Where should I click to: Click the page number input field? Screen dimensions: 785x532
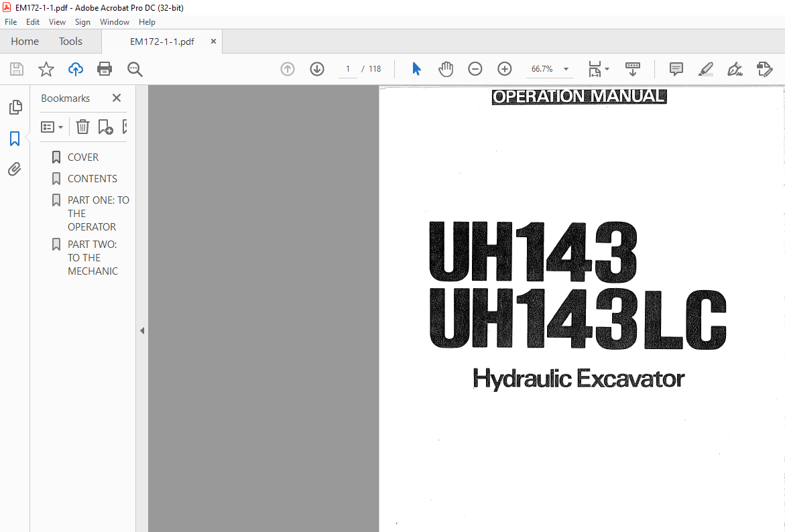(x=348, y=69)
